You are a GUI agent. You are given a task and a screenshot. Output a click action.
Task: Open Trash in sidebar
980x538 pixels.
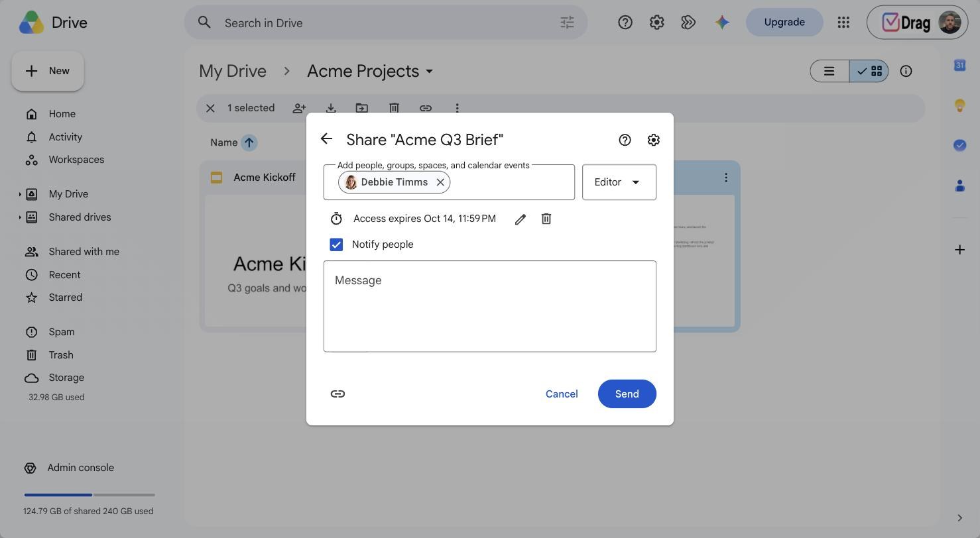click(x=60, y=355)
